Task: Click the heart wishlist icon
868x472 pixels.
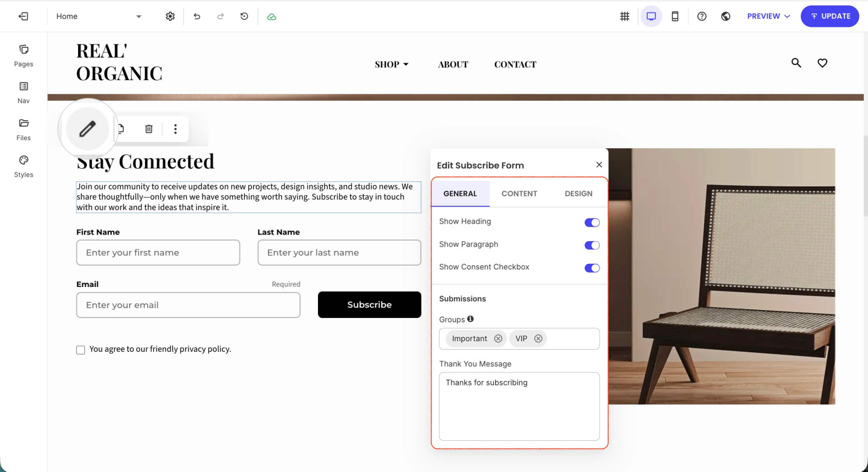Action: pos(822,63)
